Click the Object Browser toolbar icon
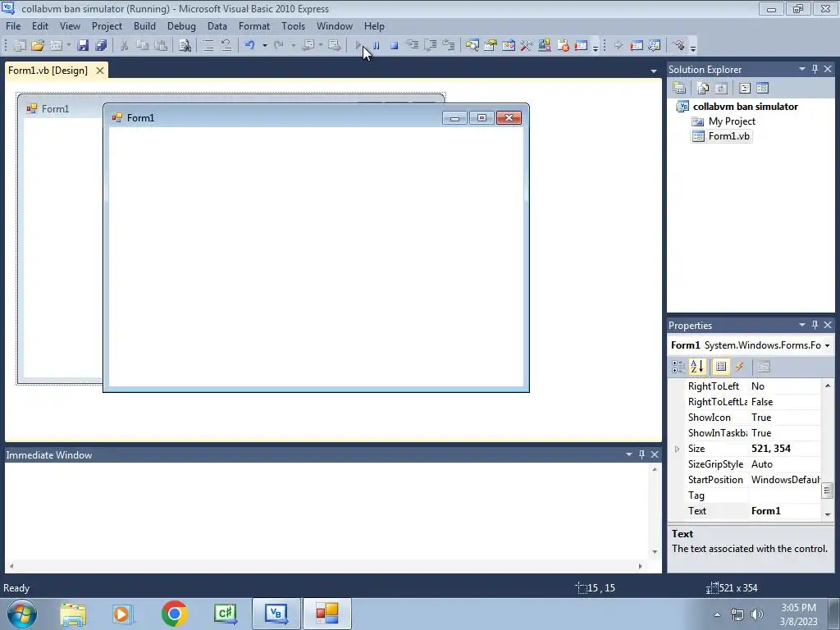Image resolution: width=840 pixels, height=630 pixels. point(509,46)
